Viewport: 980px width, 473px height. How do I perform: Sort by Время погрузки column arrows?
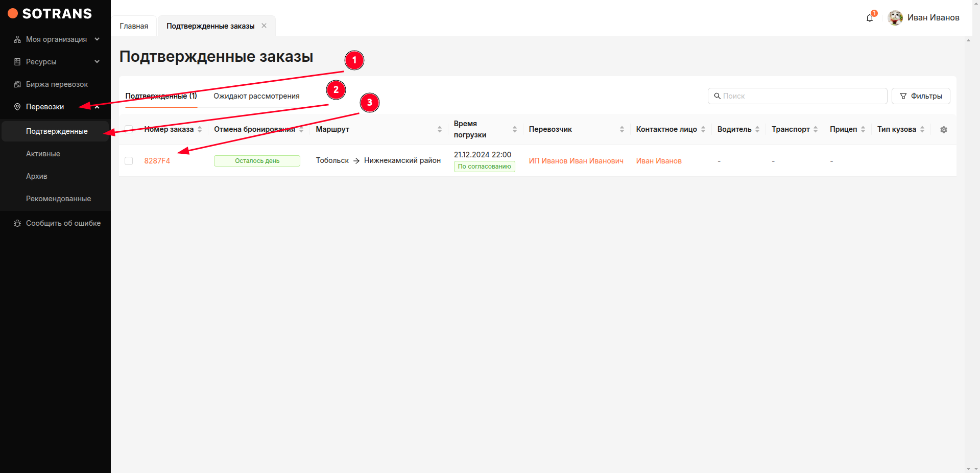514,130
